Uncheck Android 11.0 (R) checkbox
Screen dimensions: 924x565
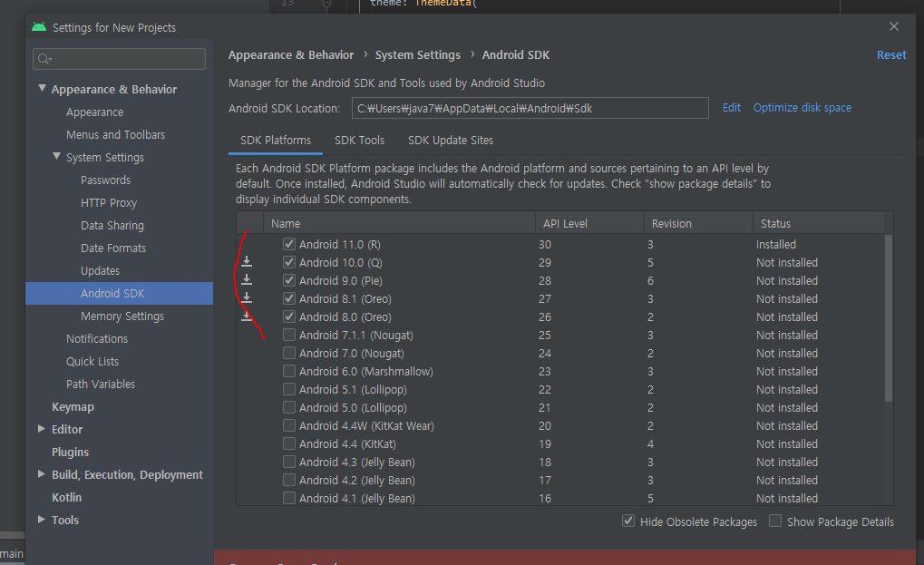[x=288, y=244]
